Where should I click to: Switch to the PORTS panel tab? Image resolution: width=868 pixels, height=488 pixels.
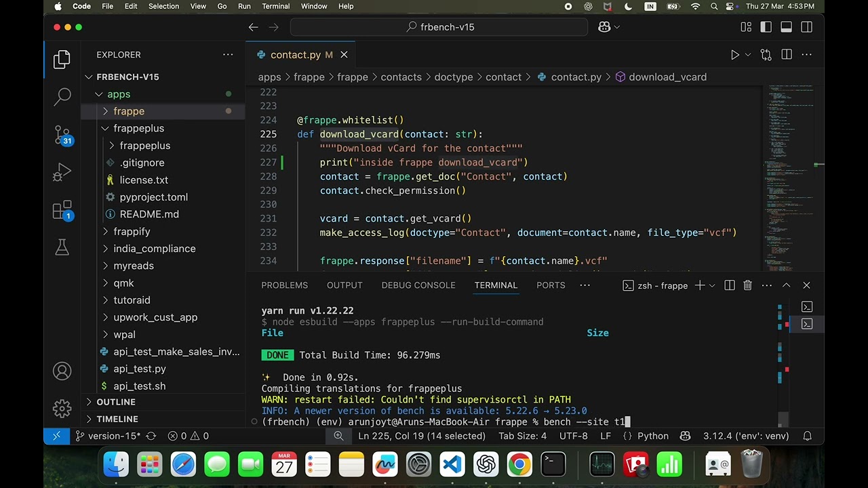click(x=551, y=285)
